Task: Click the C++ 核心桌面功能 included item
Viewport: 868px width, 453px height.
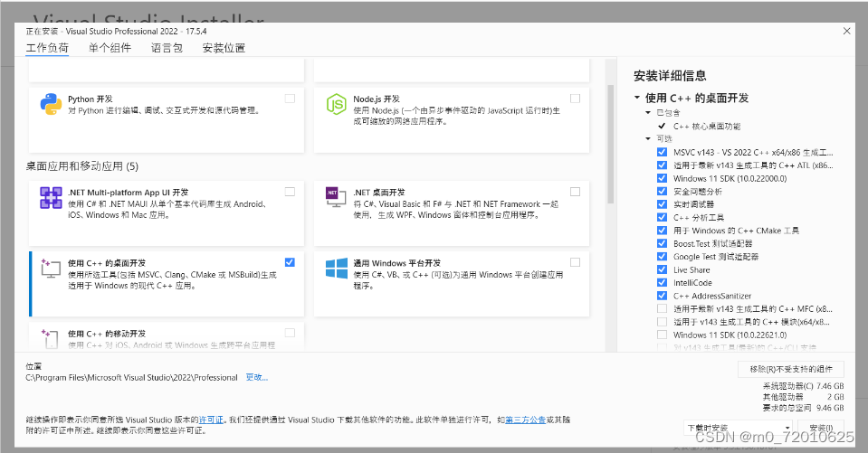Action: [x=706, y=126]
